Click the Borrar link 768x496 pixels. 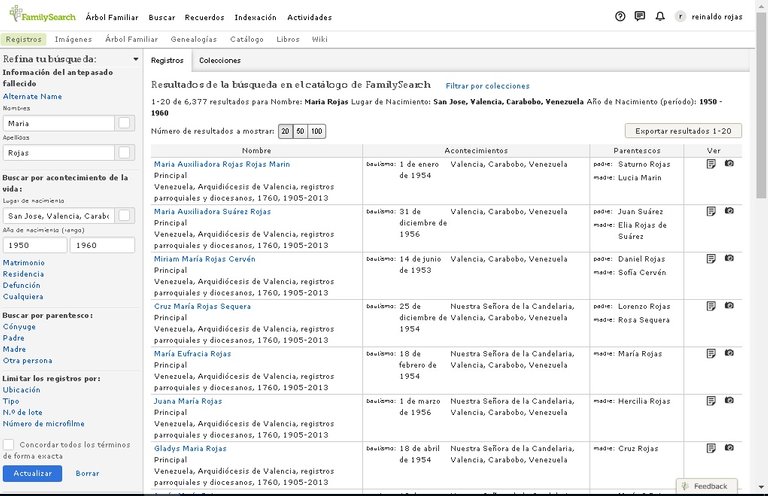tap(87, 473)
